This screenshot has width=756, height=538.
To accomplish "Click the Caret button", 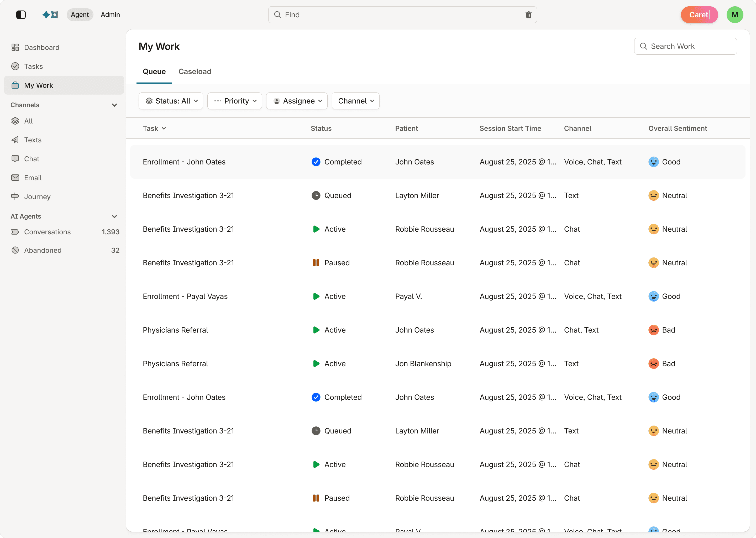I will click(x=699, y=15).
